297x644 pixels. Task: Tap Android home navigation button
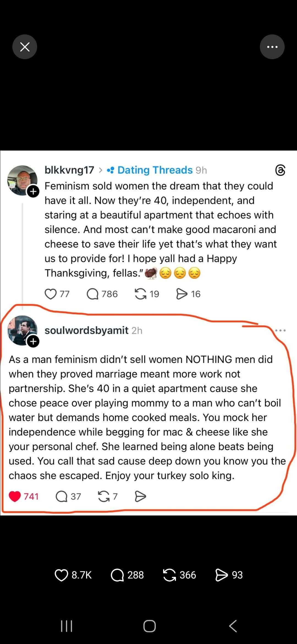149,626
